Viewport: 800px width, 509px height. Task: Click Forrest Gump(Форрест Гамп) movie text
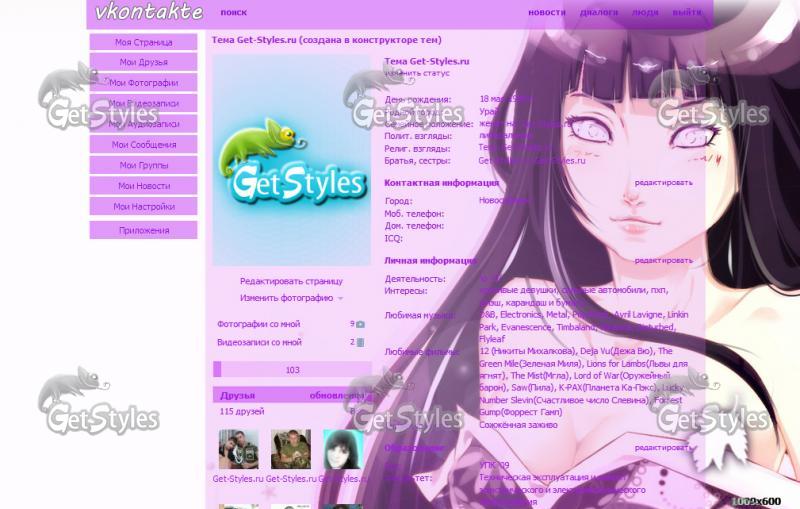point(581,406)
